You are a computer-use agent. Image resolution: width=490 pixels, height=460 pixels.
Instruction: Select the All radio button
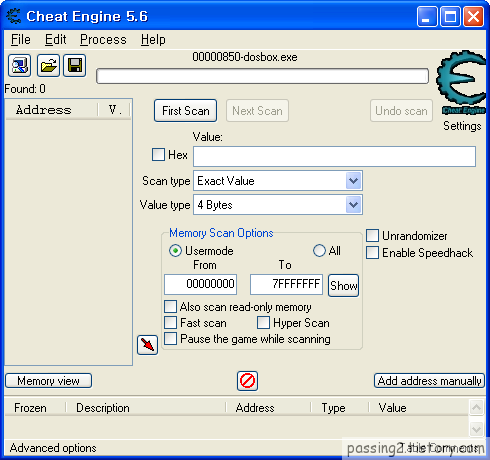(319, 251)
